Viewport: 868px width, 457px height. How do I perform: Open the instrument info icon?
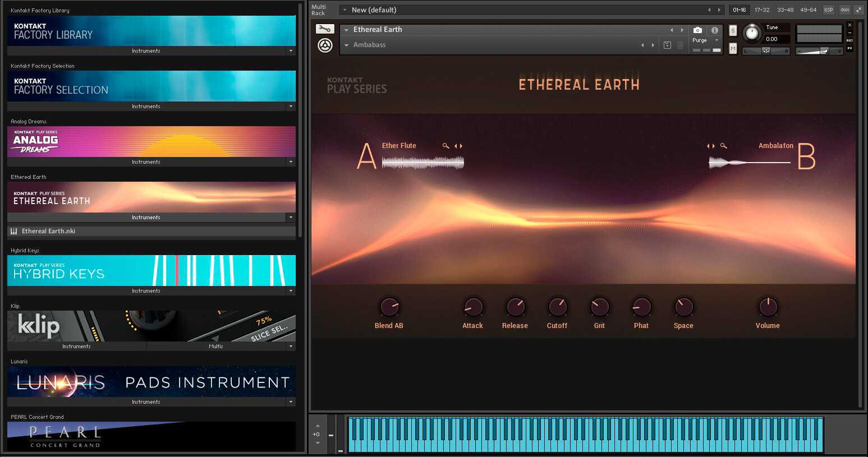[714, 30]
